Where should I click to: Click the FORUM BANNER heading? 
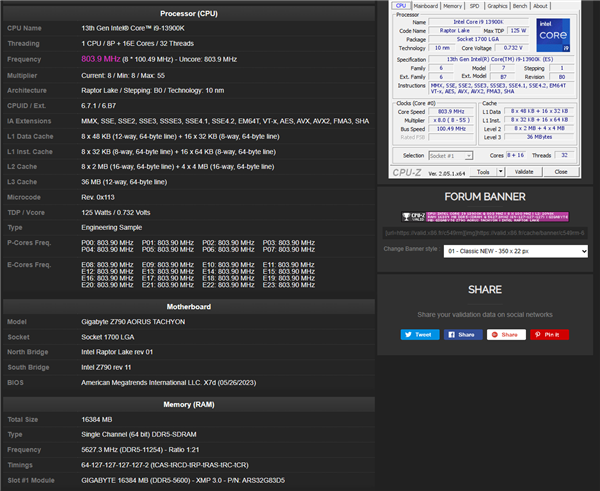(485, 197)
